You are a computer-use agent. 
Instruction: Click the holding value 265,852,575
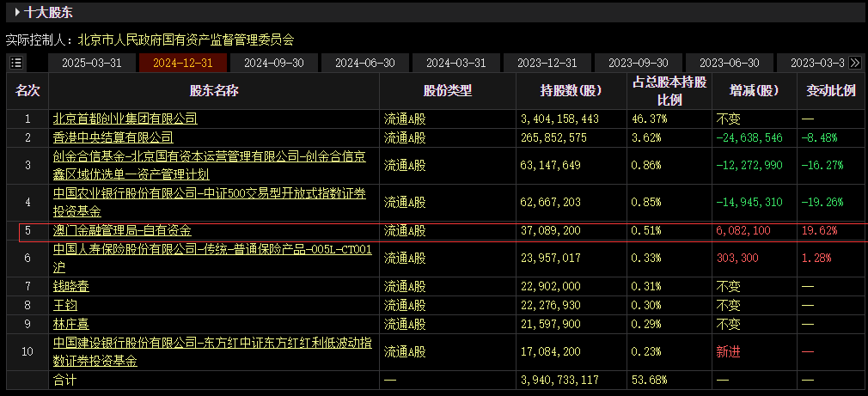point(553,137)
